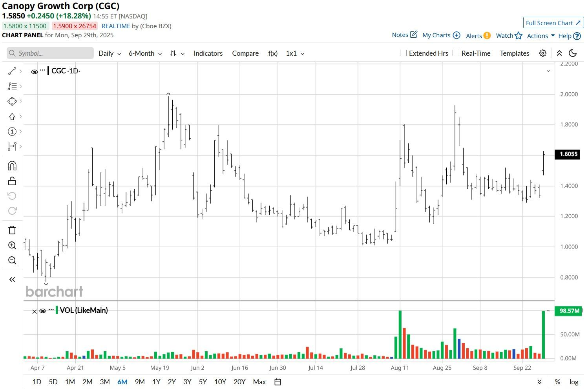Viewport: 588px width, 389px height.
Task: Open the Notes editor
Action: [405, 35]
